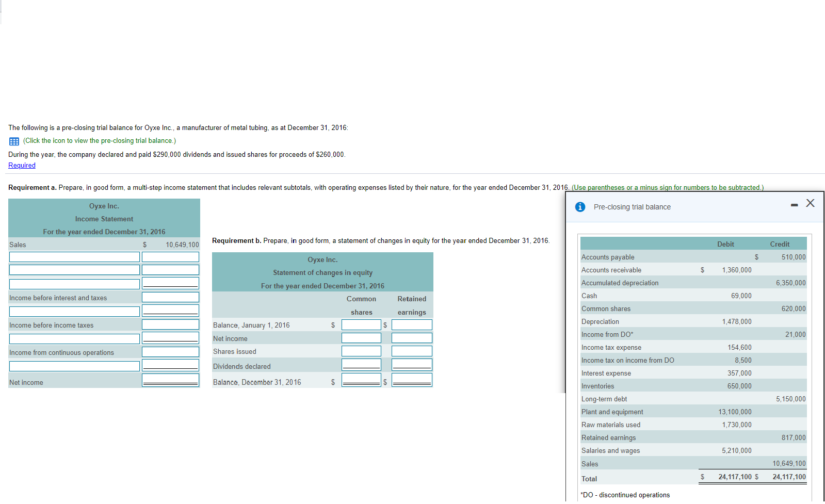Open the 'Click the icon to view' link

[x=99, y=141]
